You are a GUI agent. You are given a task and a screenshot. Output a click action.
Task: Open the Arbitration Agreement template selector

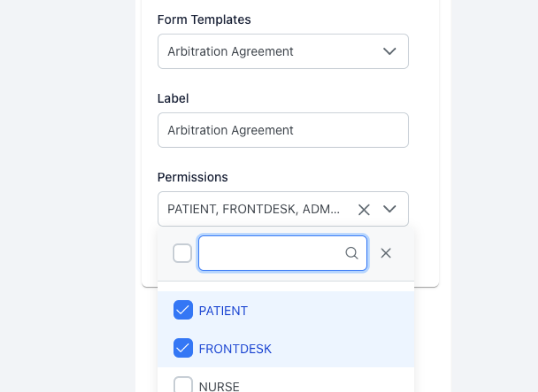coord(283,51)
